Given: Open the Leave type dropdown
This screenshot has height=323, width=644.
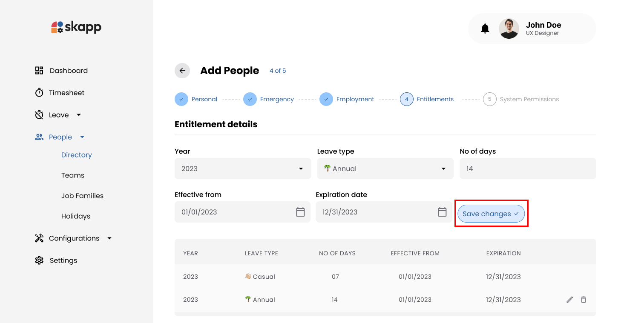Looking at the screenshot, I should pyautogui.click(x=385, y=169).
